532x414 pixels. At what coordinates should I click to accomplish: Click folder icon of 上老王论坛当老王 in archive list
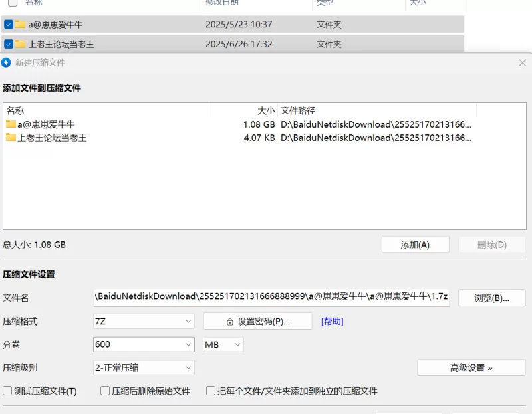(11, 138)
